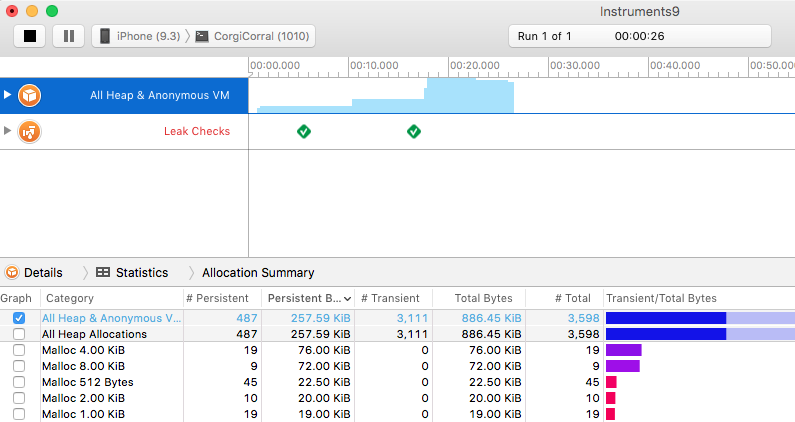
Task: Click blue transient bar for All Heap Allocations
Action: [666, 334]
